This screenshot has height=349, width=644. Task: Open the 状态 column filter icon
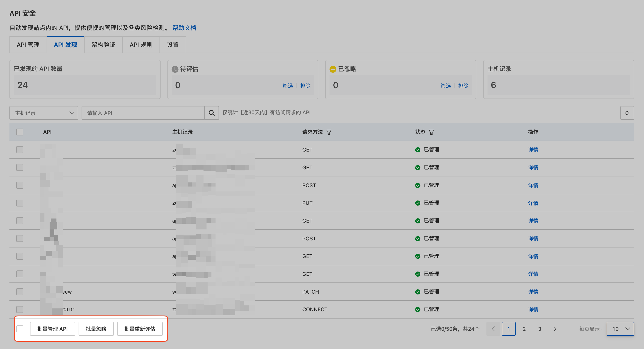point(431,132)
